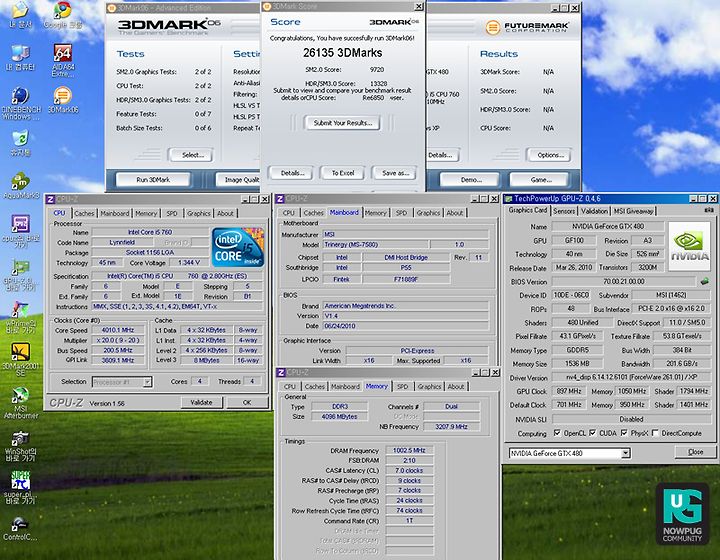Open Graphics tab in CPU-Z Mainboard window
The height and width of the screenshot is (560, 720).
pyautogui.click(x=428, y=213)
